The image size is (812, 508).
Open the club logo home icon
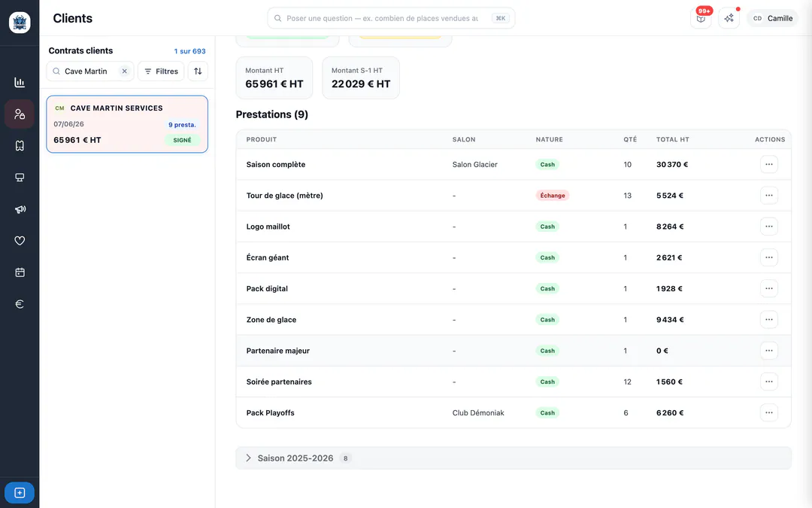20,23
